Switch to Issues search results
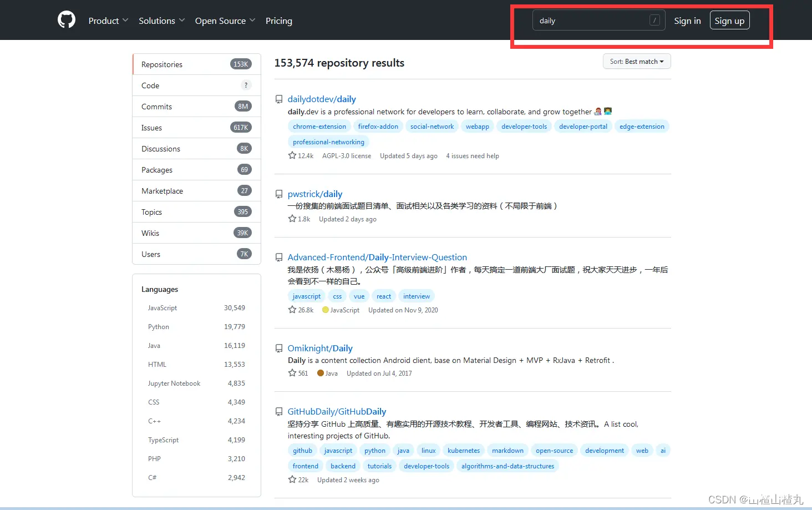The height and width of the screenshot is (510, 812). coord(197,128)
